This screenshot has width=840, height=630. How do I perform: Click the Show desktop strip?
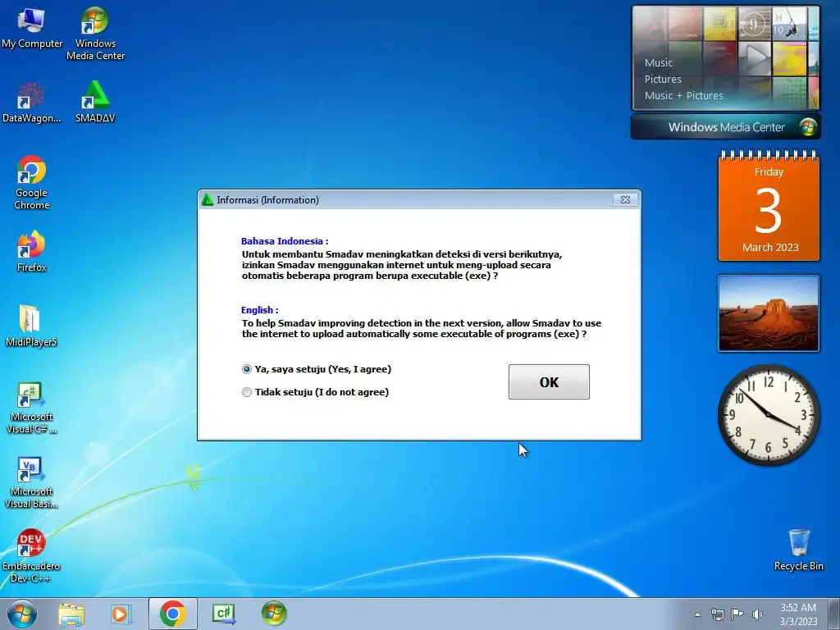(833, 614)
